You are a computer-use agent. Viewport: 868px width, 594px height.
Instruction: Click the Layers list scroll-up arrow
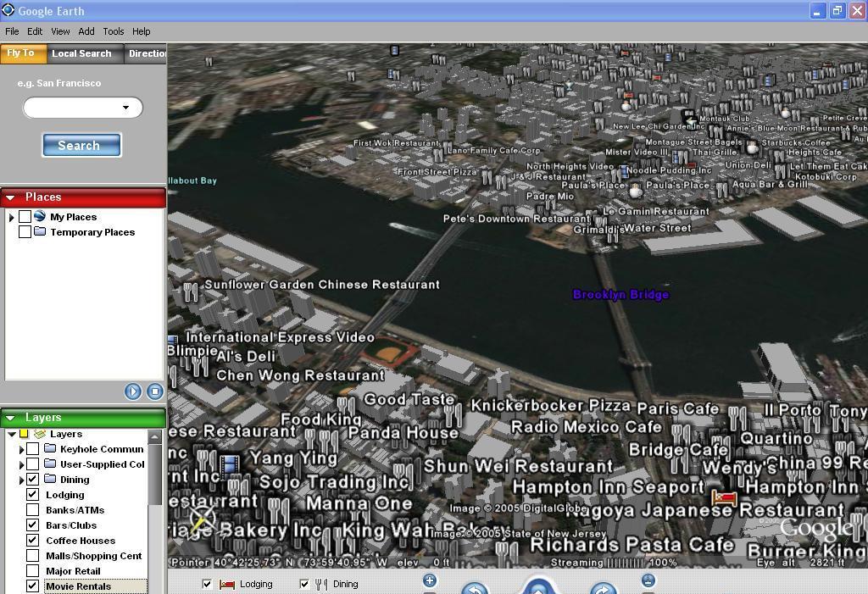pyautogui.click(x=155, y=437)
